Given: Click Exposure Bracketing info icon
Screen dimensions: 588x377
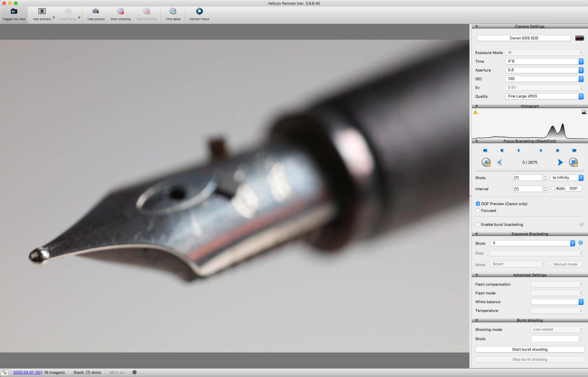Looking at the screenshot, I should 580,243.
